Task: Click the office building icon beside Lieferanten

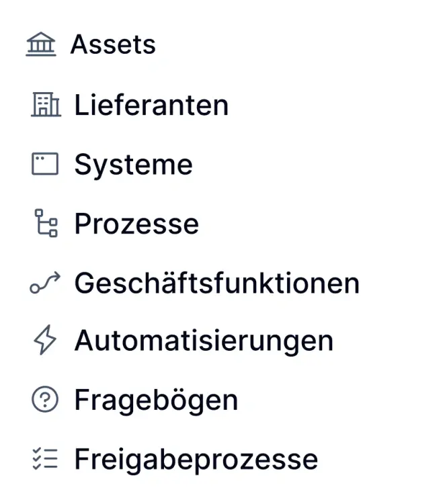Action: coord(45,105)
